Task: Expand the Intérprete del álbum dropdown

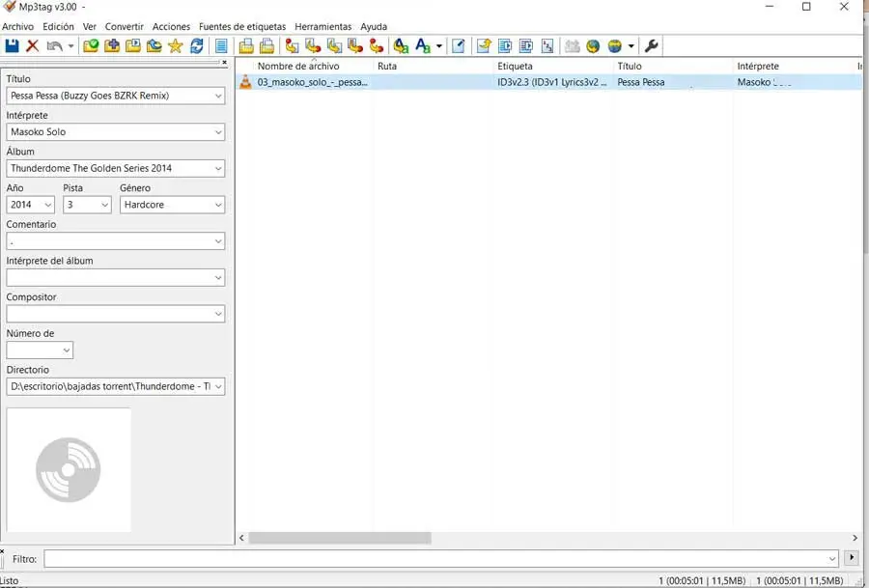Action: point(218,278)
